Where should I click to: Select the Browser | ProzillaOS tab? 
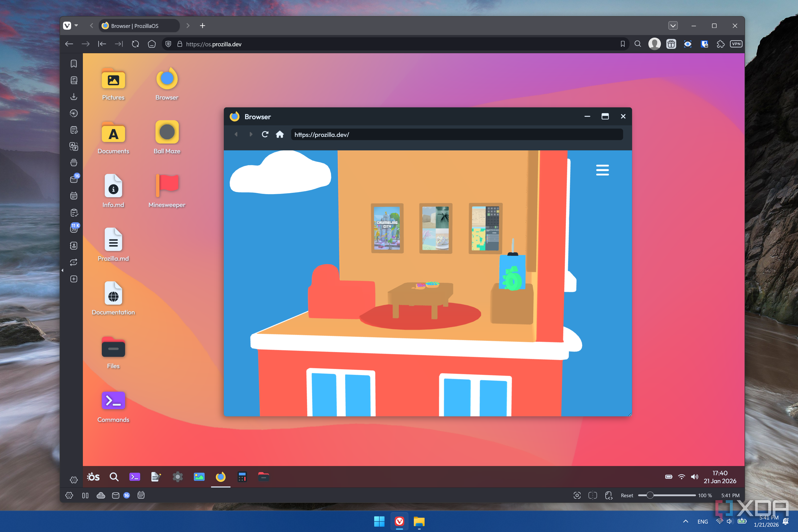pos(139,26)
